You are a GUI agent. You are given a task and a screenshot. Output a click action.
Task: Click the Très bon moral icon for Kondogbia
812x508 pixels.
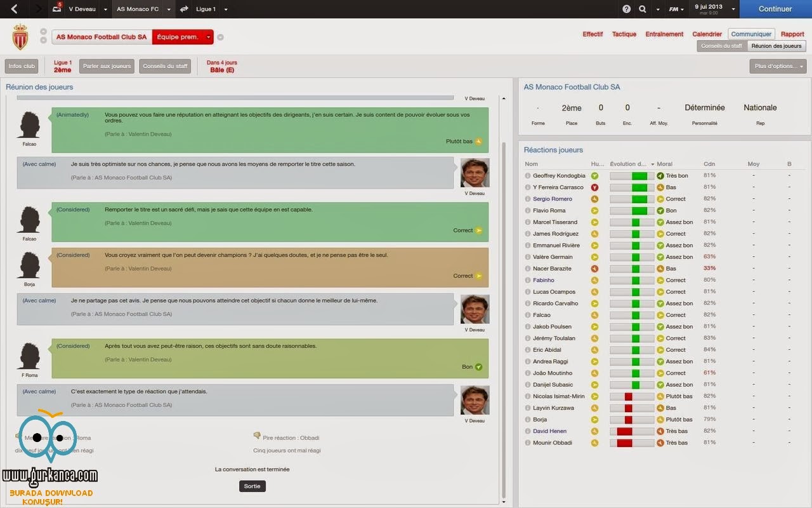coord(660,176)
